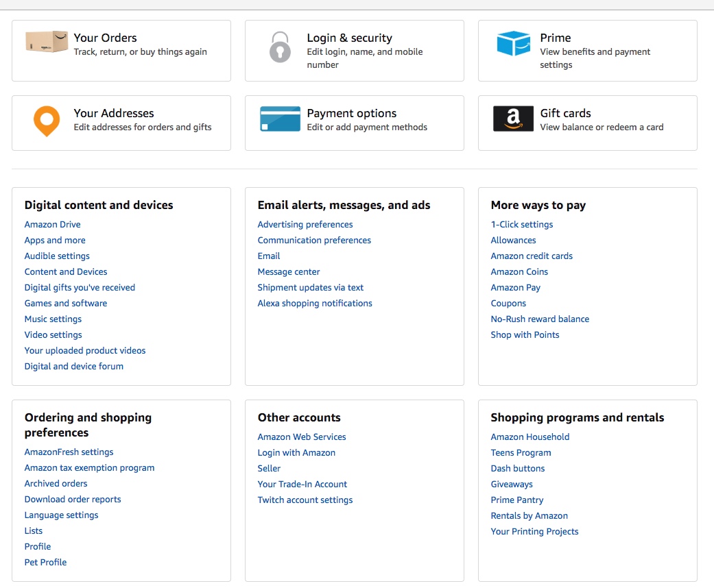
Task: Open the Profile link
Action: coord(37,547)
